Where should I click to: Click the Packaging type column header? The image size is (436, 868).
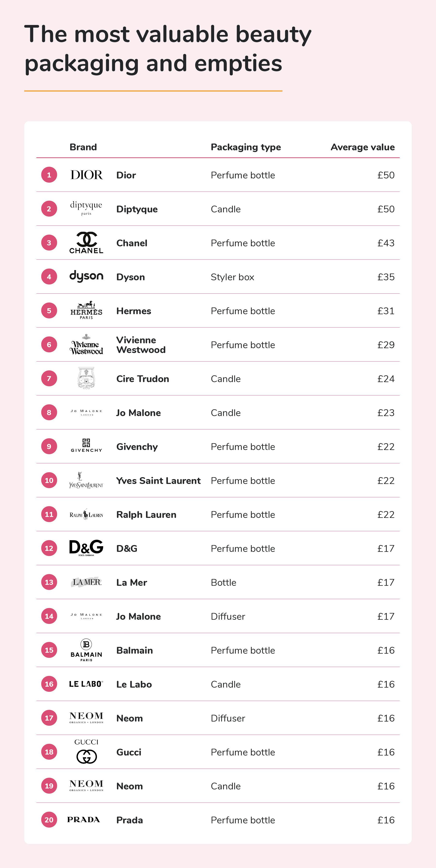tap(245, 147)
